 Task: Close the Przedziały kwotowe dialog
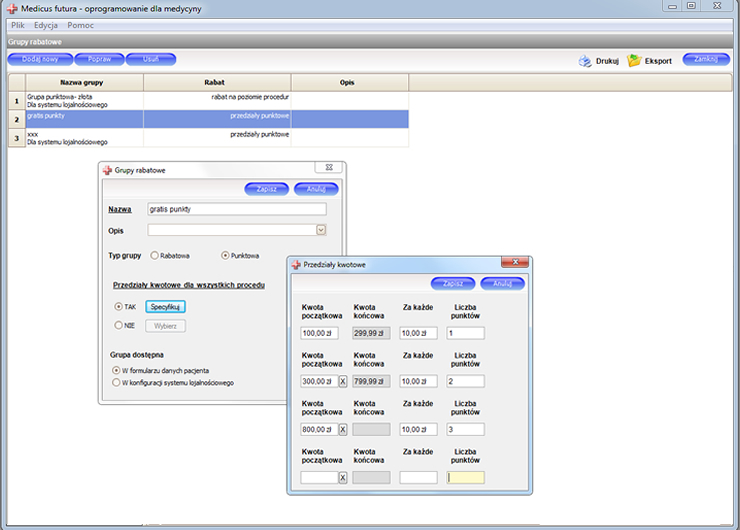[516, 263]
